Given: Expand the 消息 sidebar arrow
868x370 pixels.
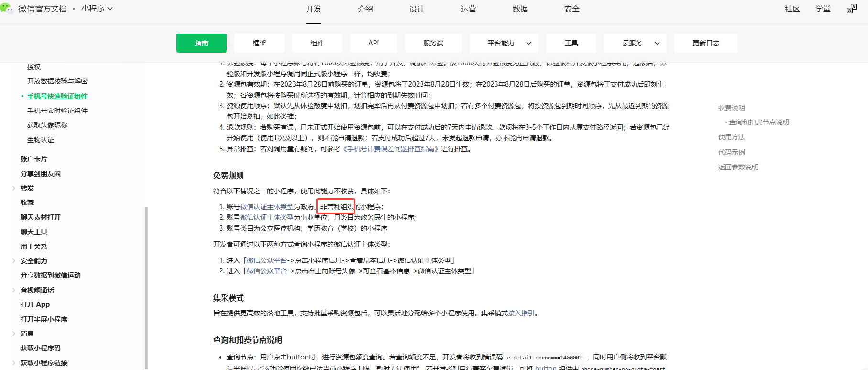Looking at the screenshot, I should point(13,334).
